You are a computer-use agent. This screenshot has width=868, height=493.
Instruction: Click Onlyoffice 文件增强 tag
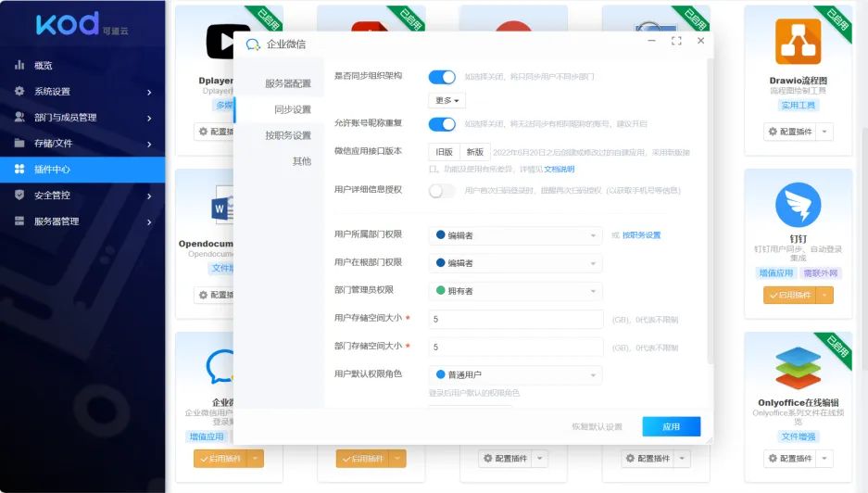pos(798,436)
